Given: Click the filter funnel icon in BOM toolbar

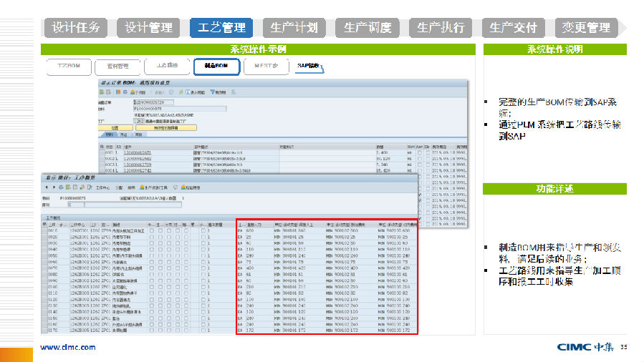Looking at the screenshot, I should [213, 92].
